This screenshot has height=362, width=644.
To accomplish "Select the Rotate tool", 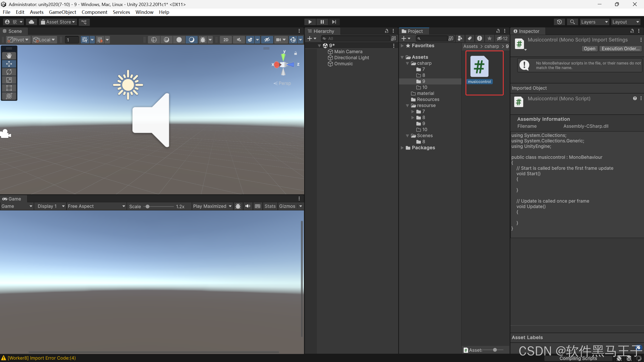I will tap(9, 72).
